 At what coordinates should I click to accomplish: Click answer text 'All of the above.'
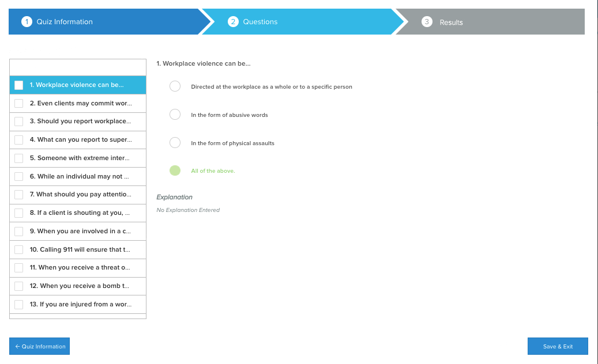point(213,171)
